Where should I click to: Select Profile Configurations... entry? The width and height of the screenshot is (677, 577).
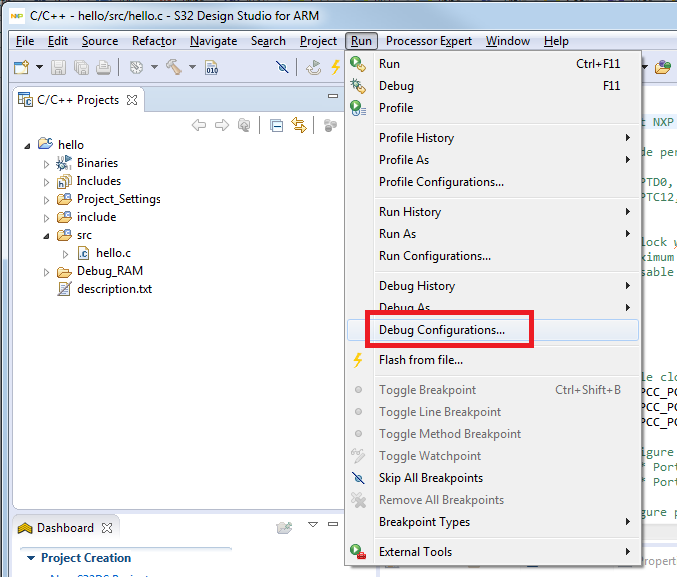click(492, 182)
